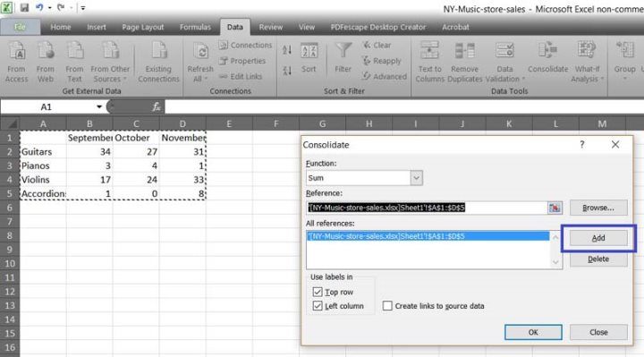
Task: Expand the Function Sum dropdown
Action: coord(416,178)
